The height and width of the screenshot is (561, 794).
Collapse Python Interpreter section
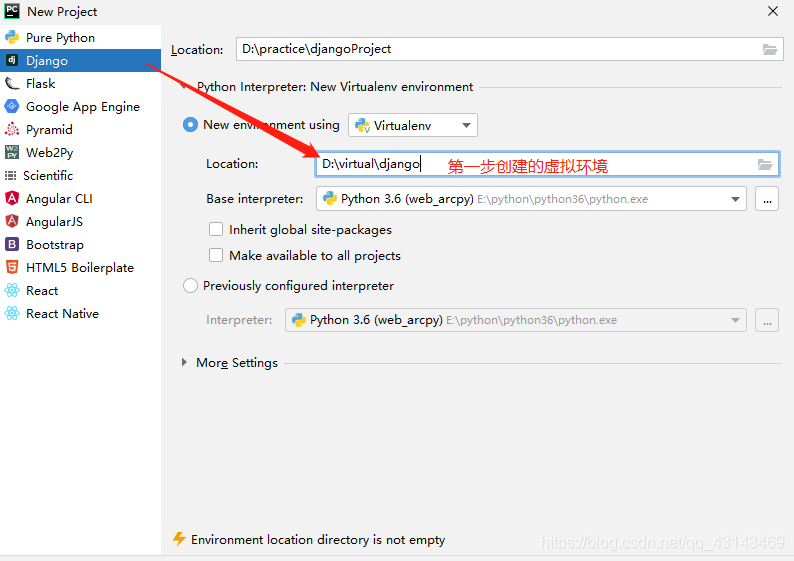pos(184,87)
